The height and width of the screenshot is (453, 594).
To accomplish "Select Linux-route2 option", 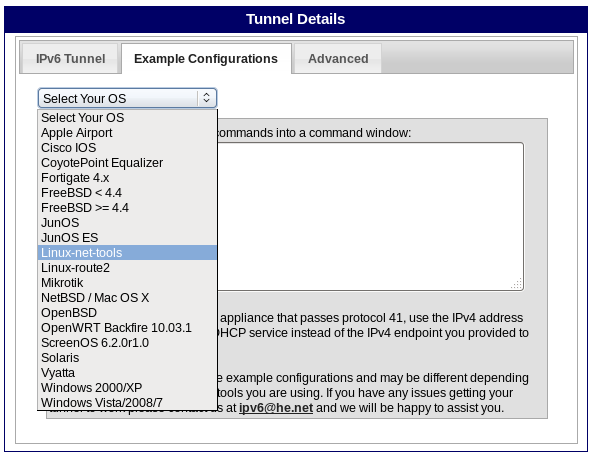I will (x=127, y=268).
